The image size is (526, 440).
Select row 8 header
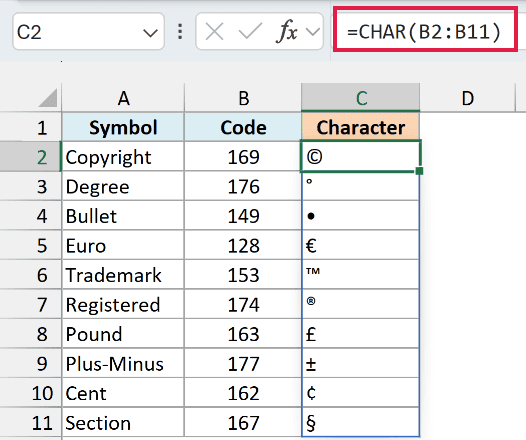click(31, 334)
